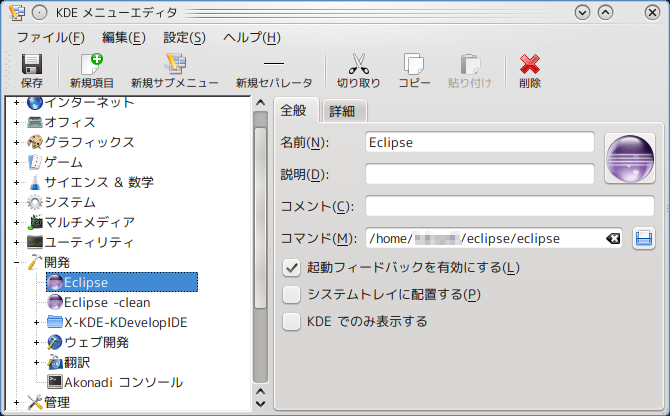Select the Akonadi コンソール entry

(123, 382)
